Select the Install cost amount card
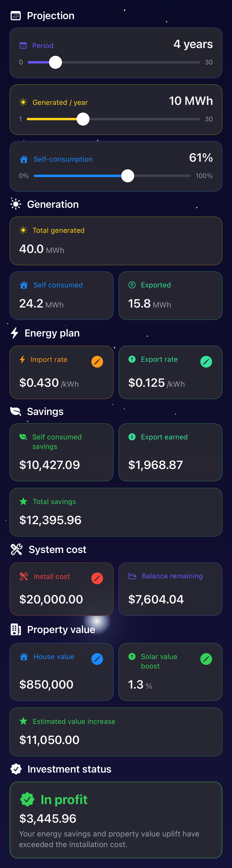 click(x=62, y=589)
